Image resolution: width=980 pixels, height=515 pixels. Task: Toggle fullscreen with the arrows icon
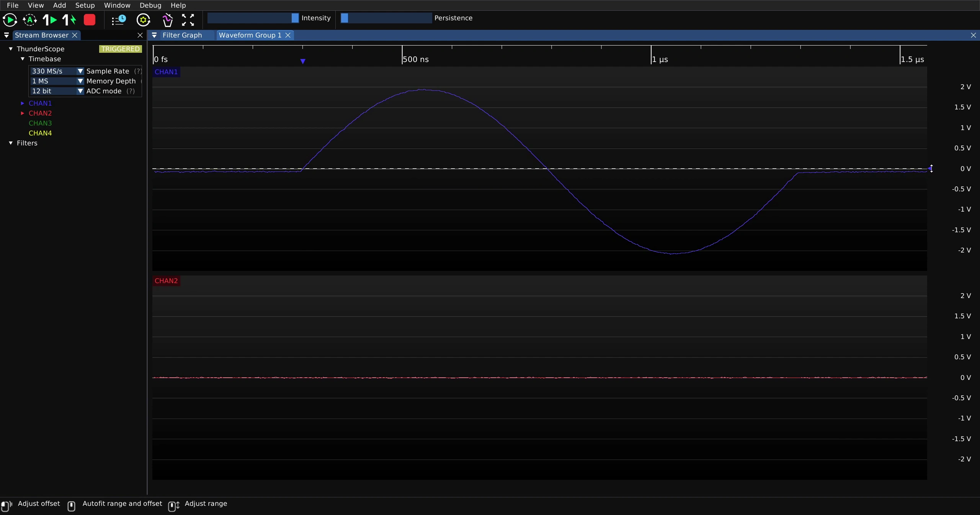(x=188, y=20)
